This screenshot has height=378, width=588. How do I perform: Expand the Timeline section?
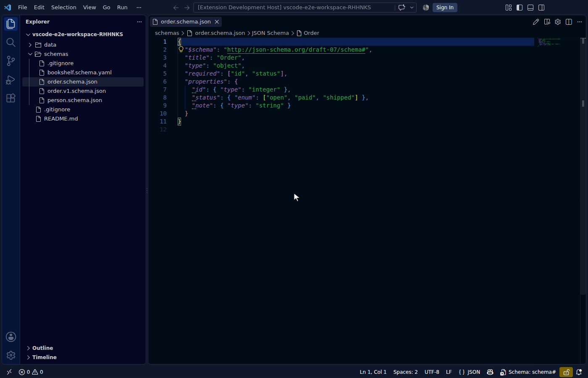(28, 357)
